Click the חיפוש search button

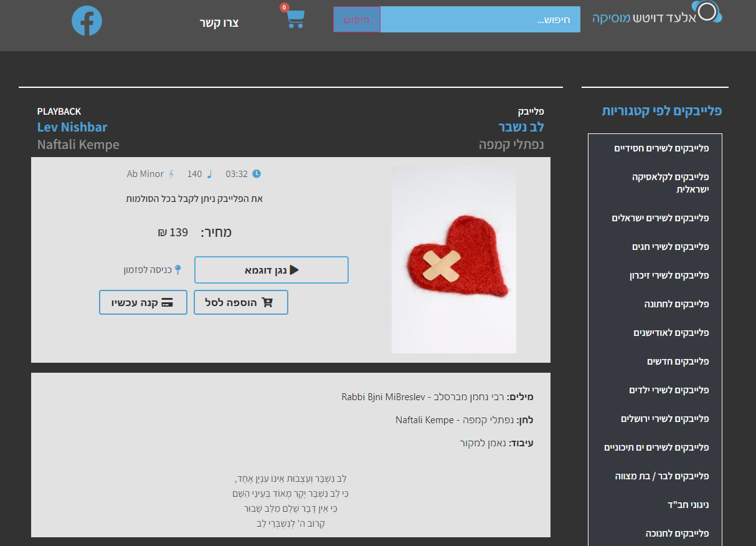pos(357,19)
